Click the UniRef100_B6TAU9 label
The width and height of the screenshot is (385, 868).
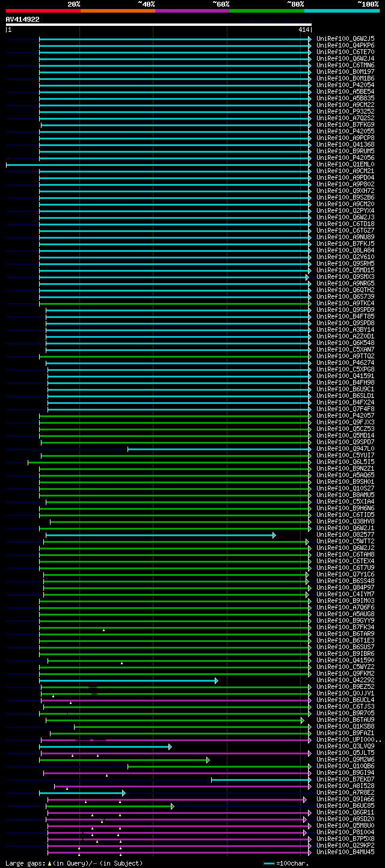pyautogui.click(x=345, y=720)
